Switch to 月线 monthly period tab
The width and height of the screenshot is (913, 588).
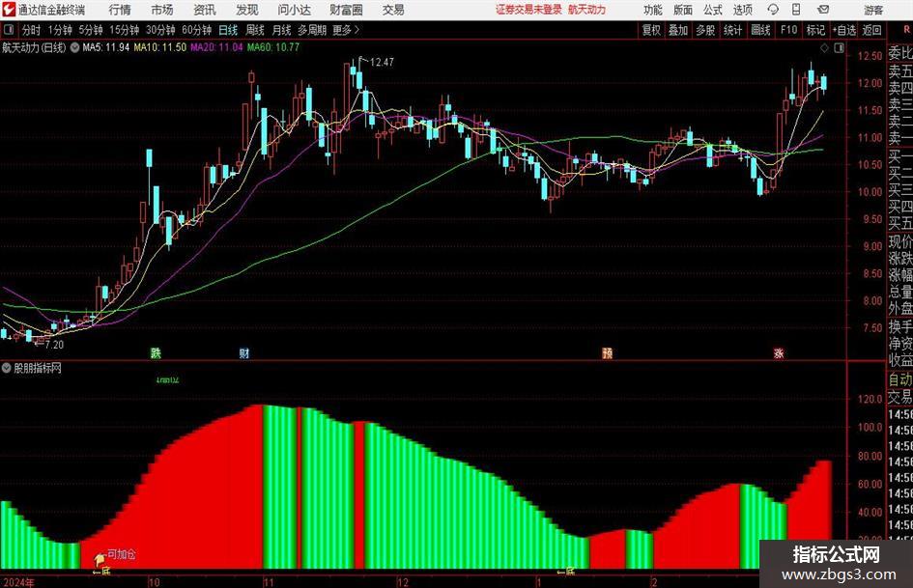pyautogui.click(x=282, y=30)
